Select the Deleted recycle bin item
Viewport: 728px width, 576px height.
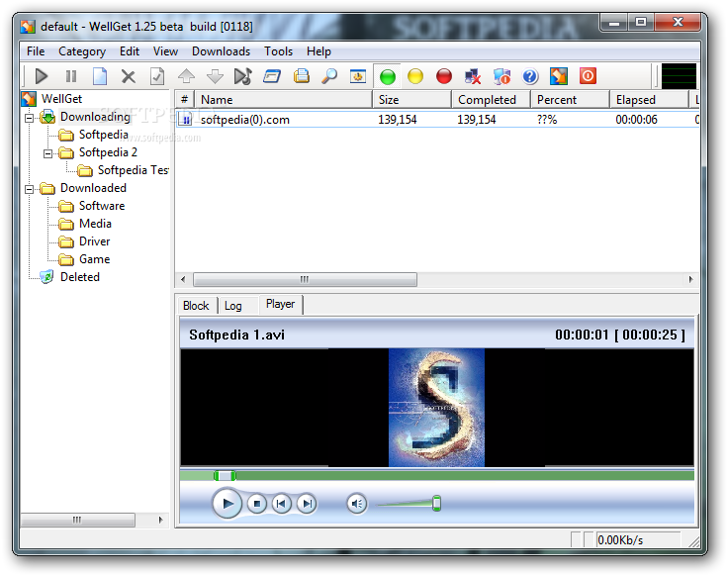80,277
